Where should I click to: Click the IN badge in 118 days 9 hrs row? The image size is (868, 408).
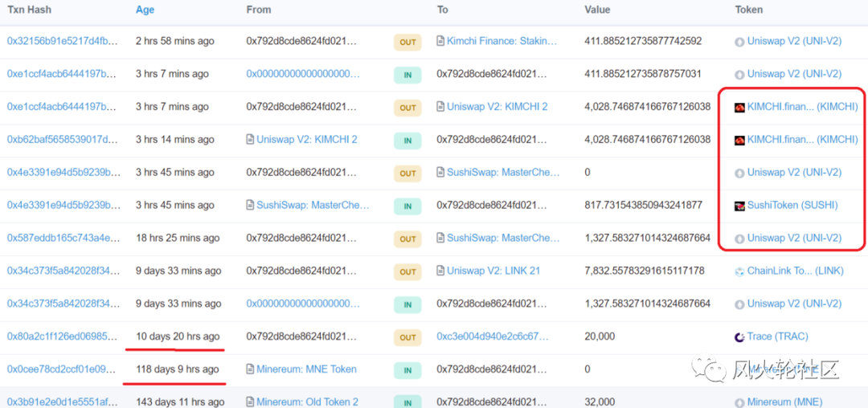click(407, 370)
